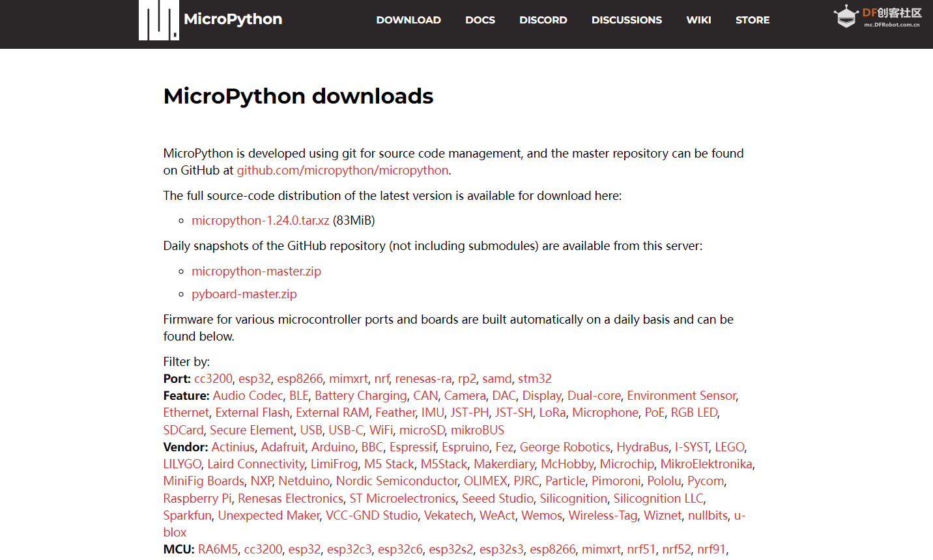Open the DISCUSSIONS nav menu item
This screenshot has width=933, height=560.
pyautogui.click(x=627, y=20)
